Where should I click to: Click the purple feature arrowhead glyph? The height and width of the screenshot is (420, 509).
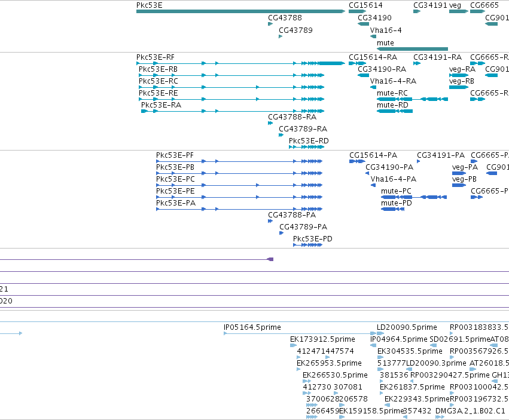(270, 259)
